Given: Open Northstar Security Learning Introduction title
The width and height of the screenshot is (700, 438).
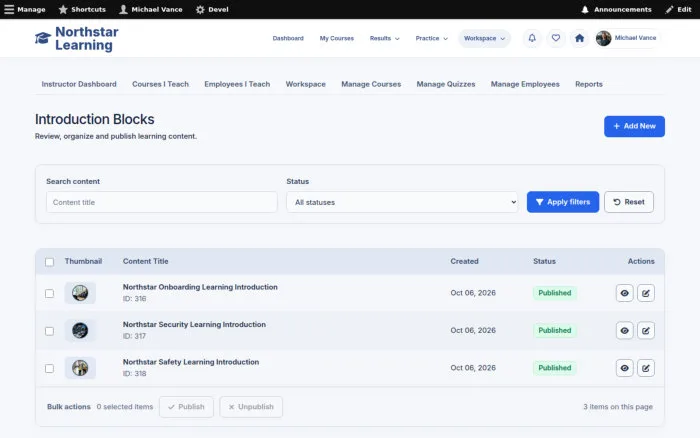Looking at the screenshot, I should 194,325.
